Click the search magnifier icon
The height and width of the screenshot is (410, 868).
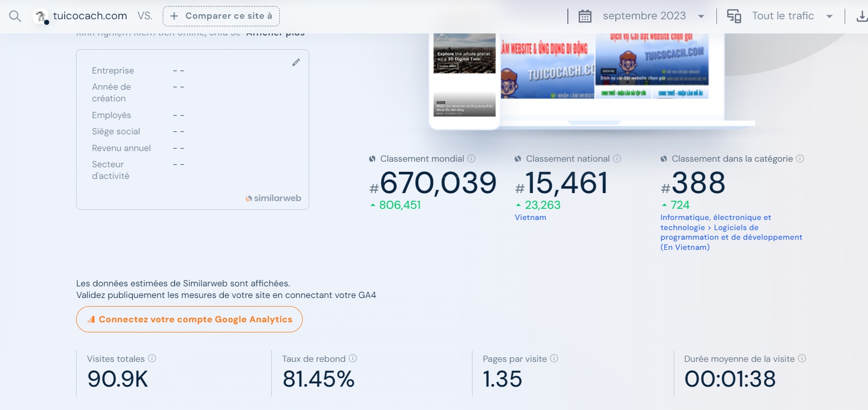(15, 16)
